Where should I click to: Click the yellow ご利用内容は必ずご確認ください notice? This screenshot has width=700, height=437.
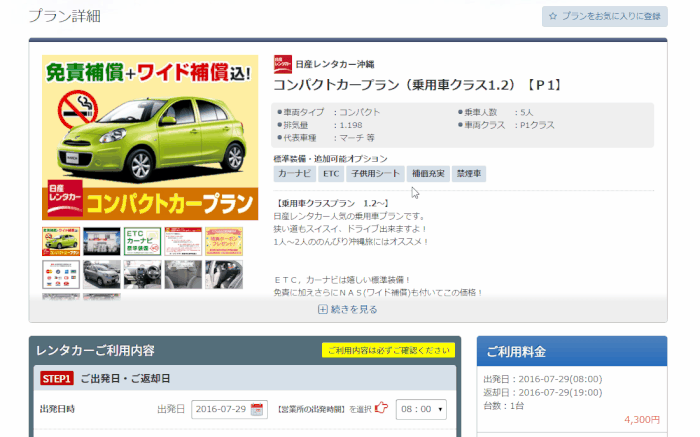(388, 350)
